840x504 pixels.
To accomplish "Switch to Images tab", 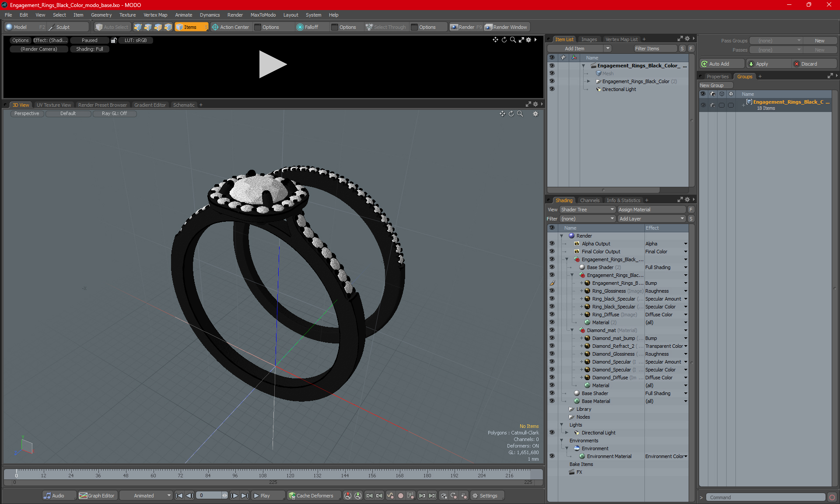I will tap(589, 39).
